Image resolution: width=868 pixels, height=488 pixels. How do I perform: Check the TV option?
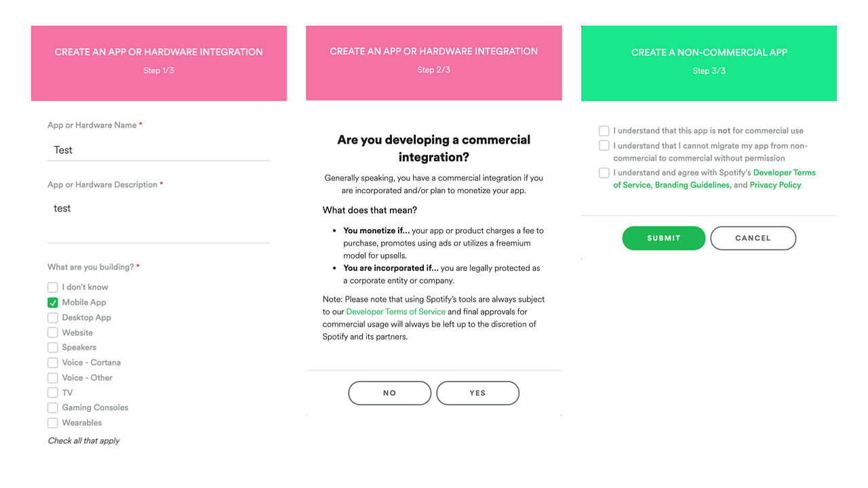tap(52, 392)
